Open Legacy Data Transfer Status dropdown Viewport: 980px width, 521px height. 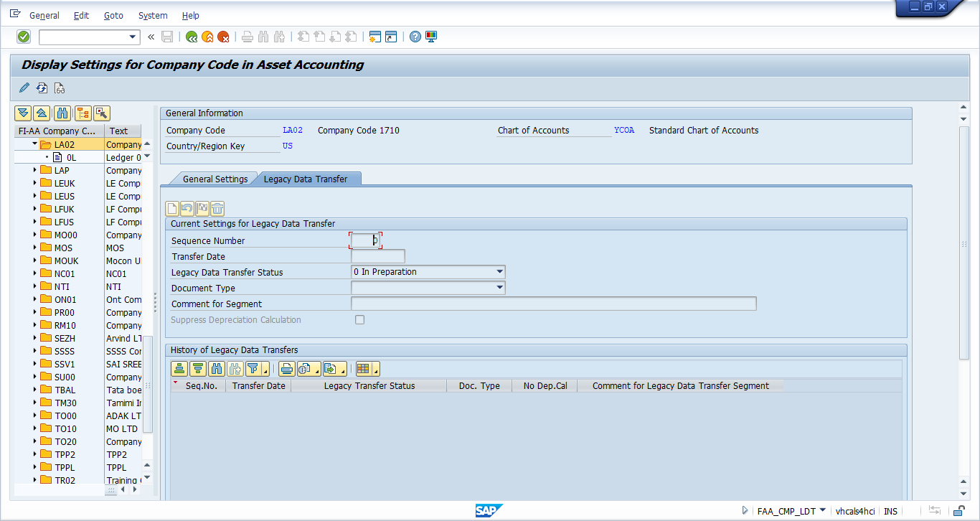coord(499,272)
